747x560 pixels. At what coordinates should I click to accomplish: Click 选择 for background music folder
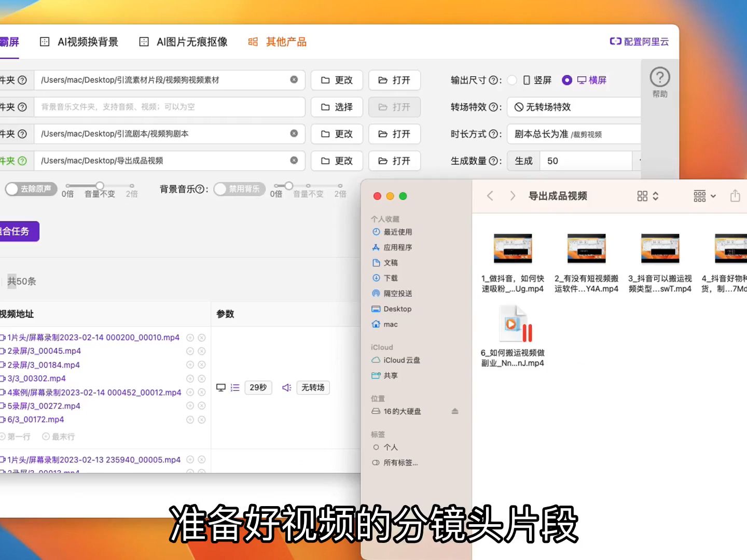click(337, 107)
